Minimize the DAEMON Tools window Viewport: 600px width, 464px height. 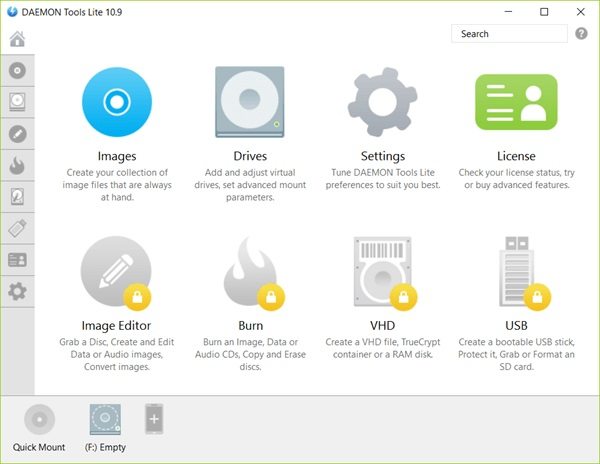tap(508, 12)
